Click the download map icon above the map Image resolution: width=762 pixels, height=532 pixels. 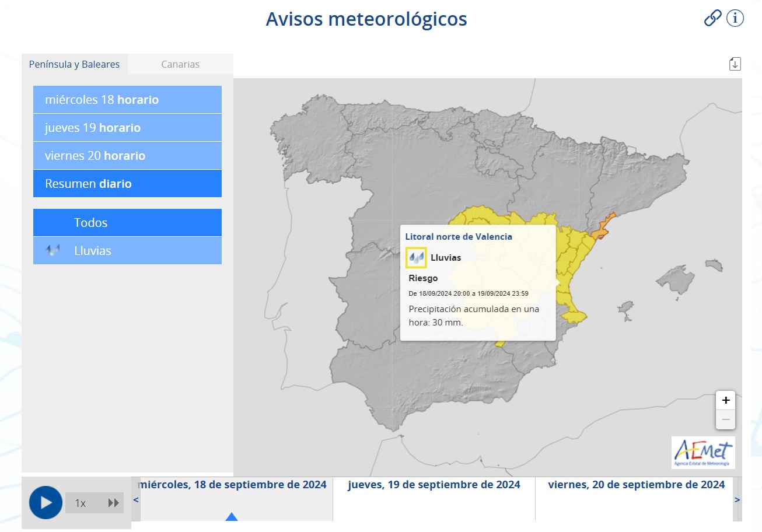(735, 63)
